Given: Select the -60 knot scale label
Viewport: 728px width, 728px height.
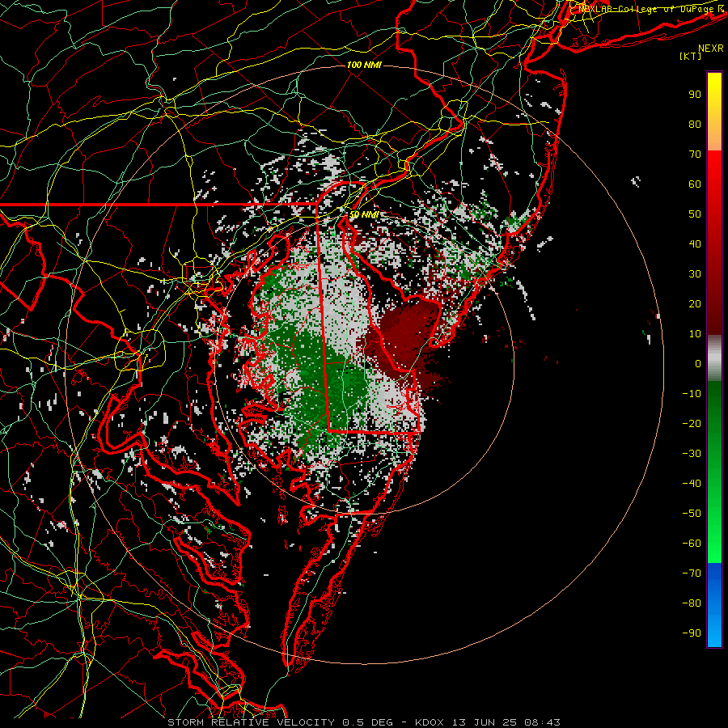Looking at the screenshot, I should click(692, 544).
